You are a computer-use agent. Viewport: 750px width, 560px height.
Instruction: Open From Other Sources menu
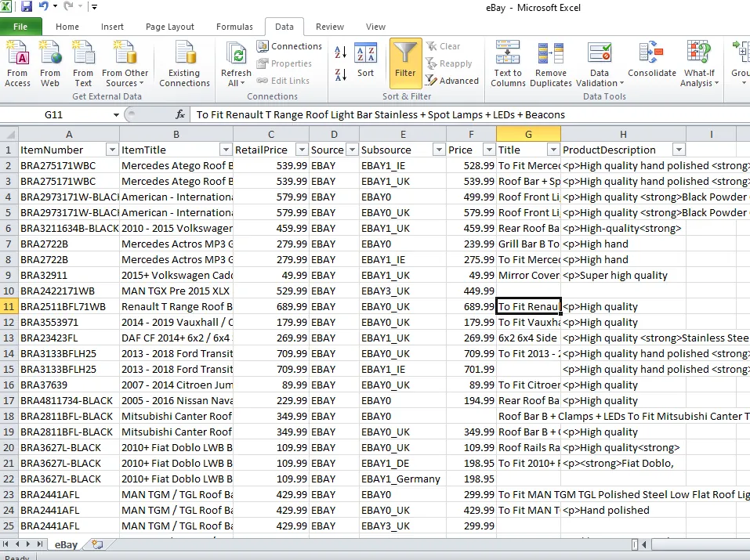pos(125,64)
